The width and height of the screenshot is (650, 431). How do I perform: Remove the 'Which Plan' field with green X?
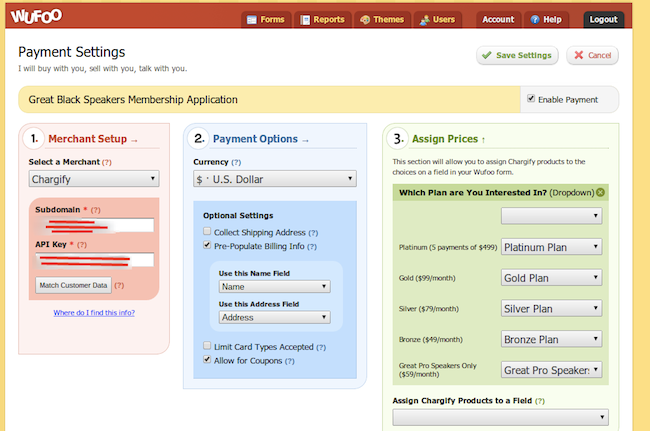pyautogui.click(x=600, y=192)
